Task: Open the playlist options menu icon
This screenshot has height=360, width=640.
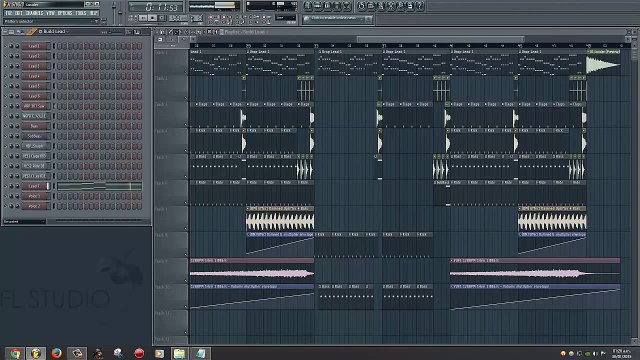Action: click(x=157, y=31)
